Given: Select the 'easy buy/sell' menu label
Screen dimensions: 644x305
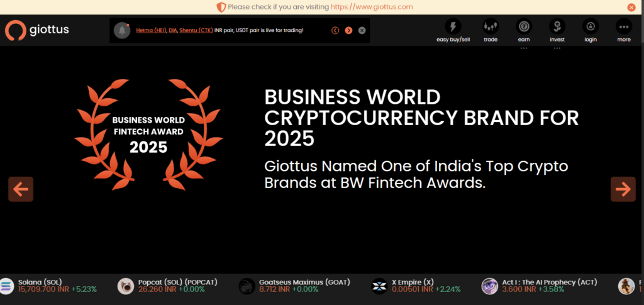Looking at the screenshot, I should pos(453,40).
